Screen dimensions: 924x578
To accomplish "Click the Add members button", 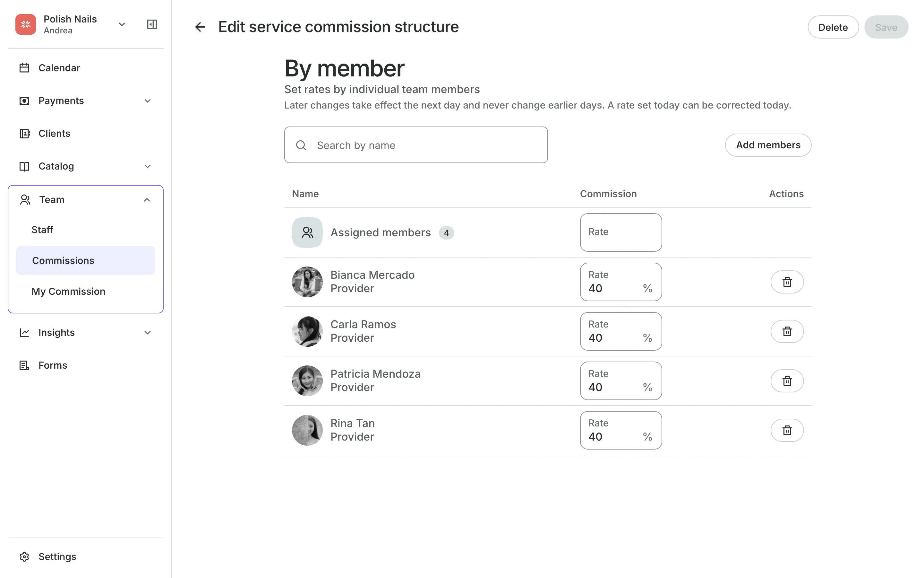I will tap(768, 145).
